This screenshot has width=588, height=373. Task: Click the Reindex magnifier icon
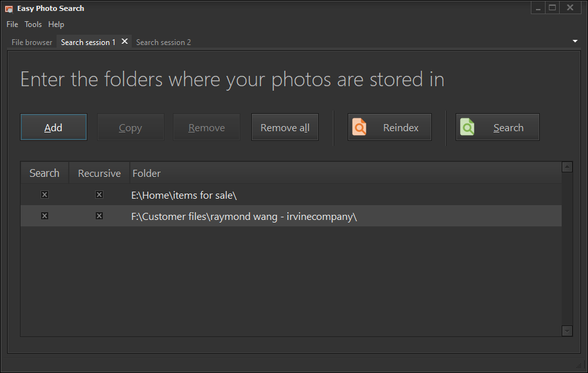(x=360, y=127)
